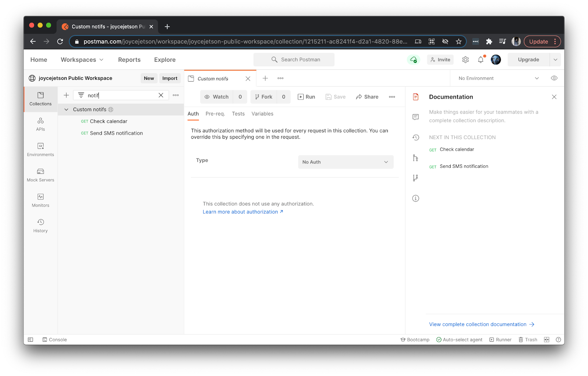Open Trash in the status bar

[x=528, y=340]
